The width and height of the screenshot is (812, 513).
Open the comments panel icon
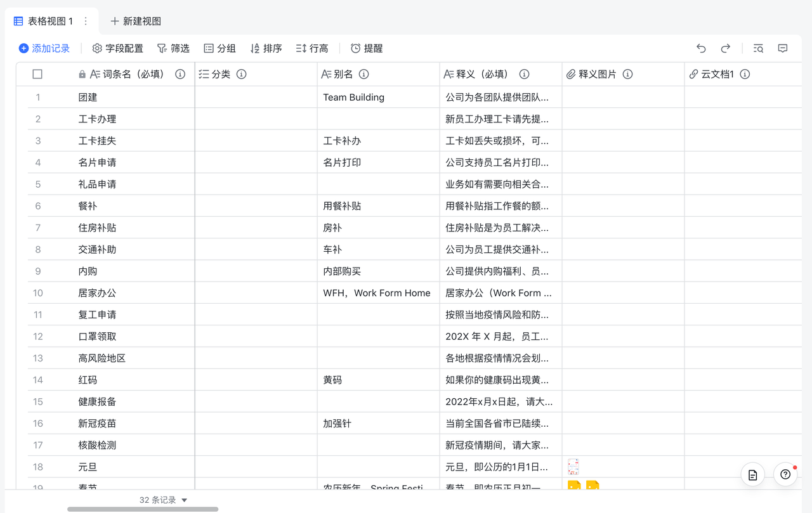pos(783,48)
